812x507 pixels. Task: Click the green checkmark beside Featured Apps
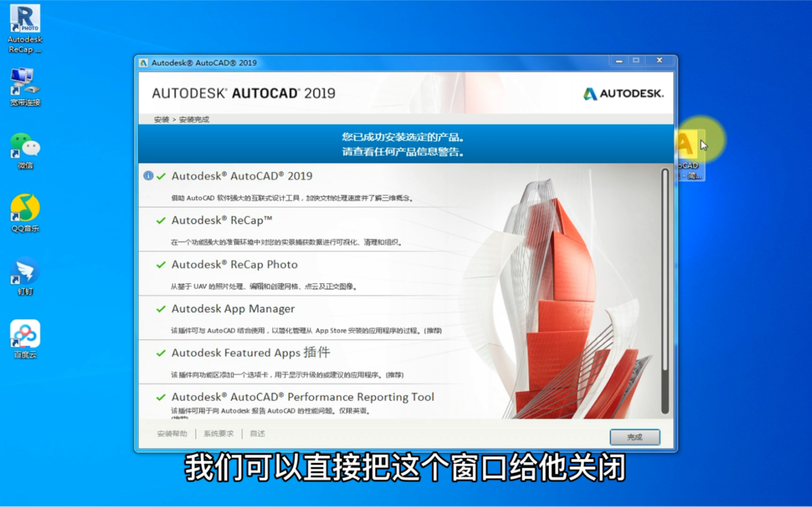(161, 353)
